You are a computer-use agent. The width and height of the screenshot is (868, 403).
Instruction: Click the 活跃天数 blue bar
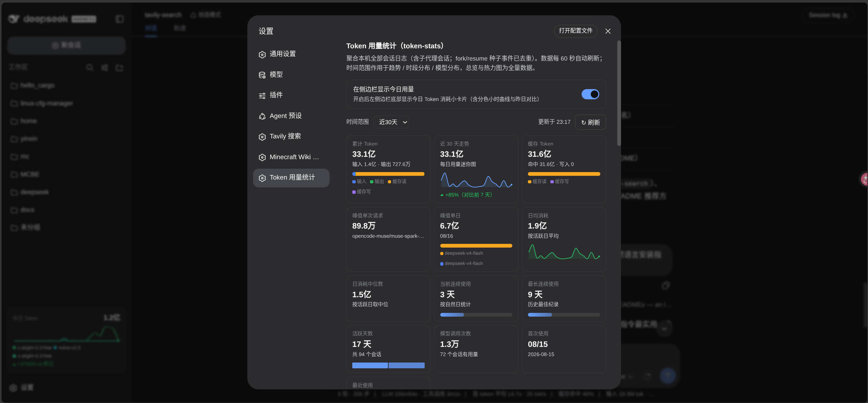[x=388, y=366]
